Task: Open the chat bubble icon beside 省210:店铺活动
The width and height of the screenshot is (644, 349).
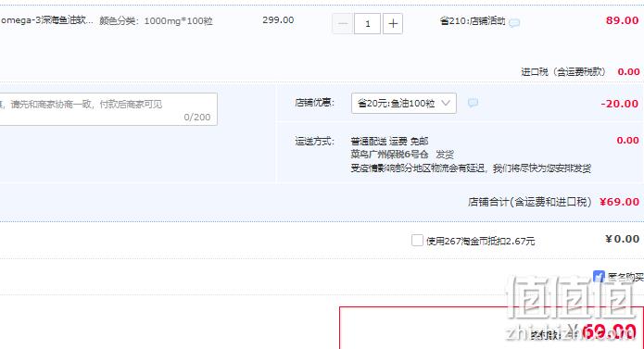Action: tap(514, 23)
